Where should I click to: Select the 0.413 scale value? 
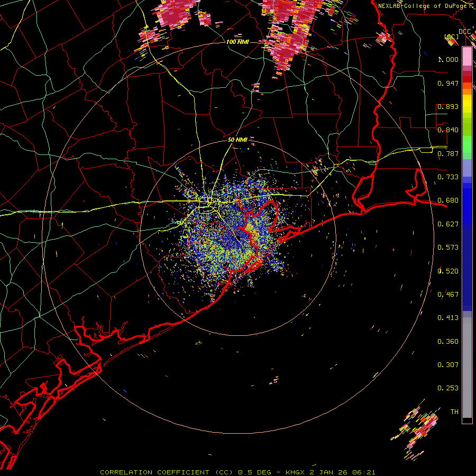point(448,318)
